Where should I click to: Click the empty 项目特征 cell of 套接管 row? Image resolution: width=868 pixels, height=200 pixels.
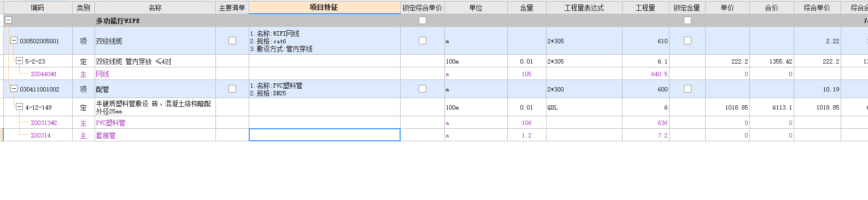pos(325,135)
